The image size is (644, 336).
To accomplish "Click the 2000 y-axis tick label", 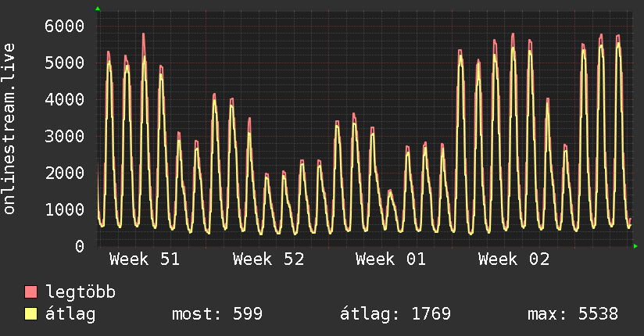I will (65, 173).
